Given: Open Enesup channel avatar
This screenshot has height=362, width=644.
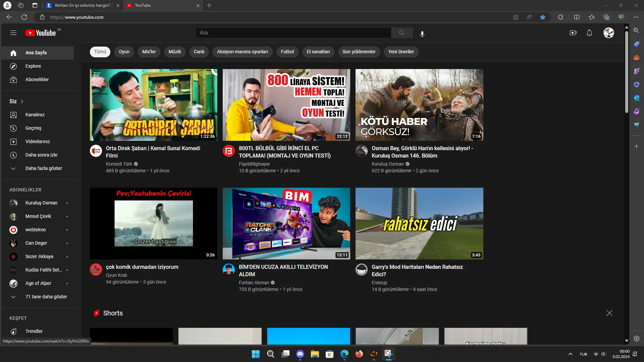Looking at the screenshot, I should pyautogui.click(x=362, y=269).
